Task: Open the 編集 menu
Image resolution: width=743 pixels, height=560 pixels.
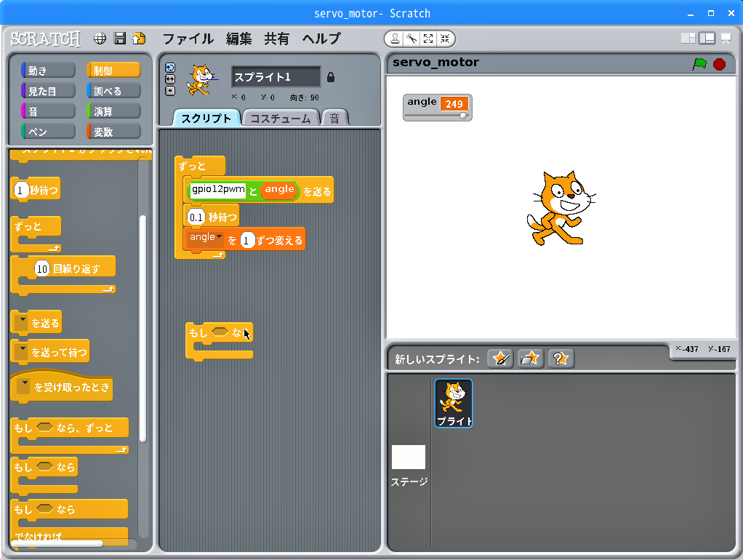Action: (x=238, y=39)
